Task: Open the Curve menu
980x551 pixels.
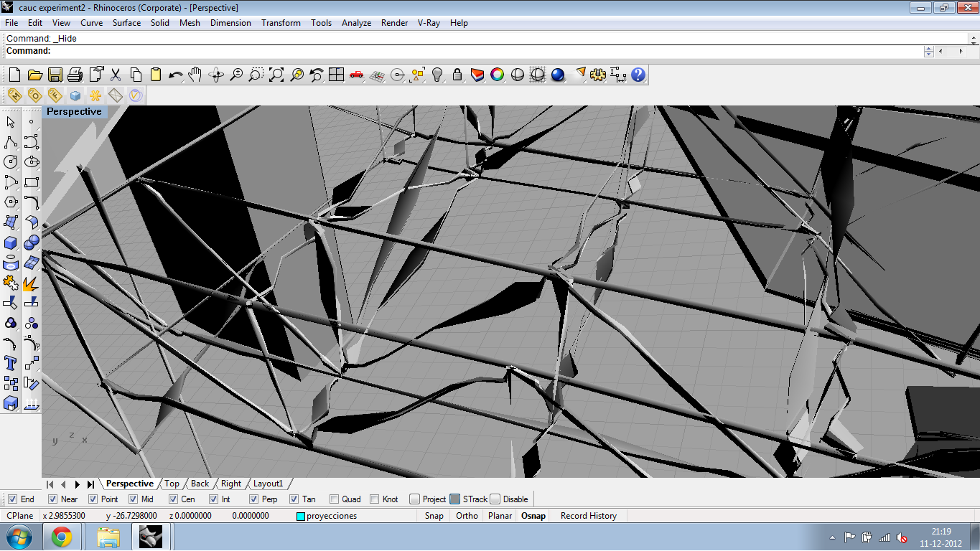Action: tap(91, 23)
